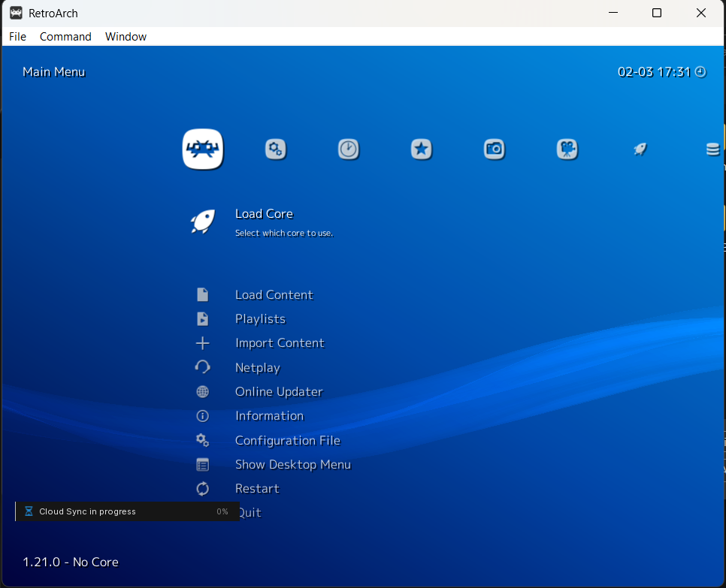Click the plus icon beside Import Content

click(202, 343)
